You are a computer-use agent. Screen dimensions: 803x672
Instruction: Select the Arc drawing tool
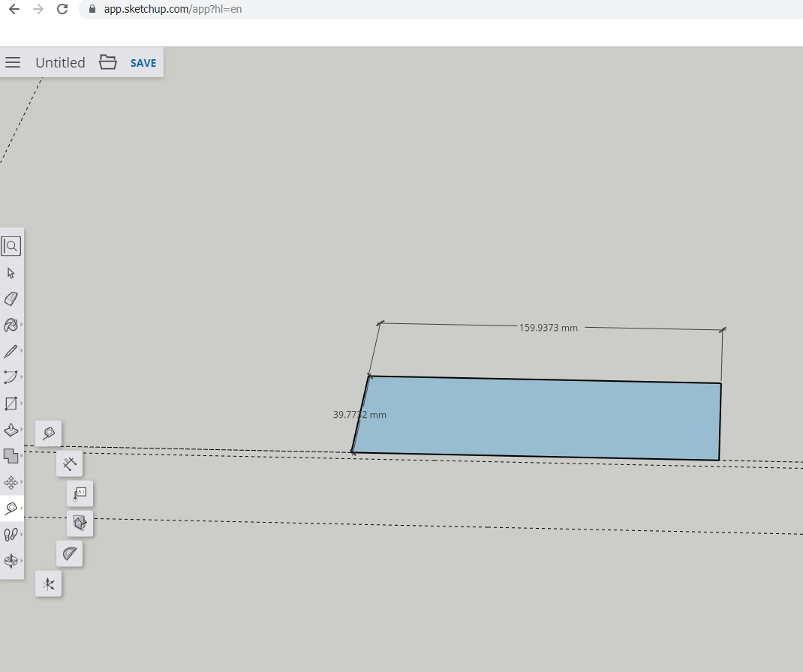coord(11,377)
